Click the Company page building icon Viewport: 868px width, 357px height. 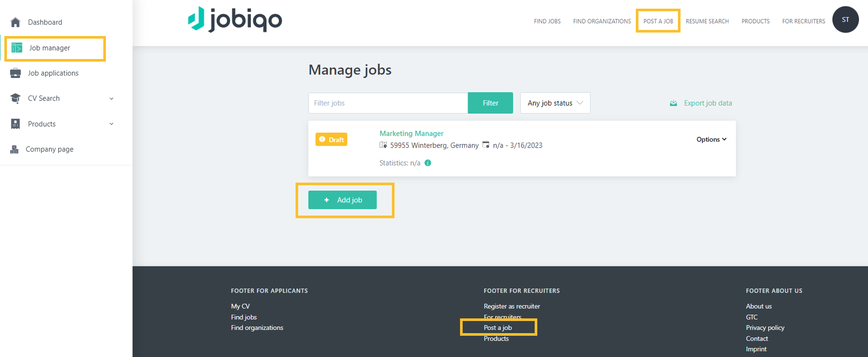(14, 149)
